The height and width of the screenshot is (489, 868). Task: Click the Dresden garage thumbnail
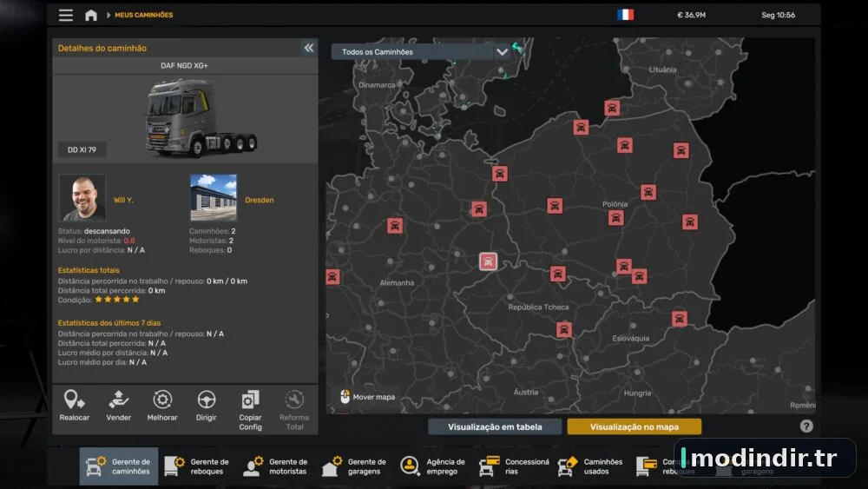pos(214,198)
